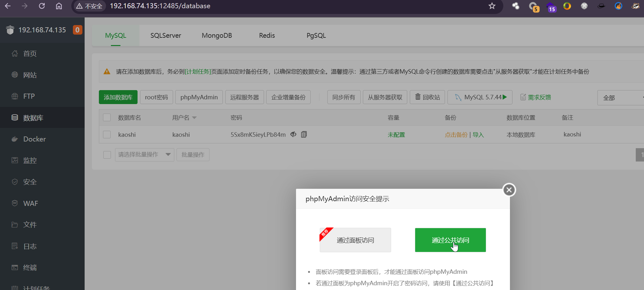
Task: Click the browser reload icon
Action: point(42,6)
